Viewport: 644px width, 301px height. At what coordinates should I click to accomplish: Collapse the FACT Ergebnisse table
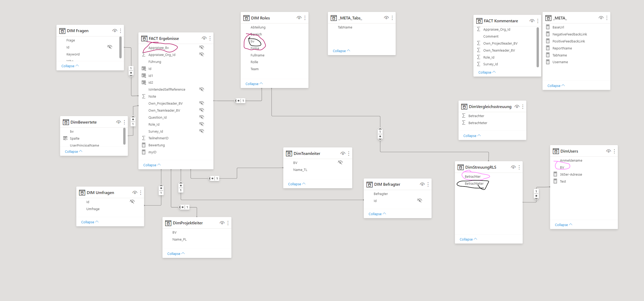152,165
